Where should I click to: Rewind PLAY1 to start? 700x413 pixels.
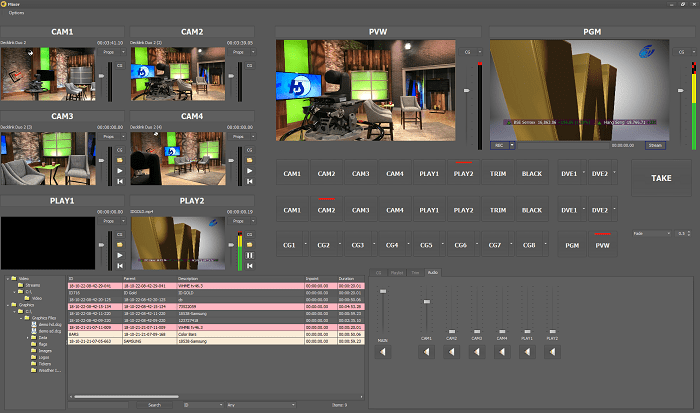tap(120, 266)
